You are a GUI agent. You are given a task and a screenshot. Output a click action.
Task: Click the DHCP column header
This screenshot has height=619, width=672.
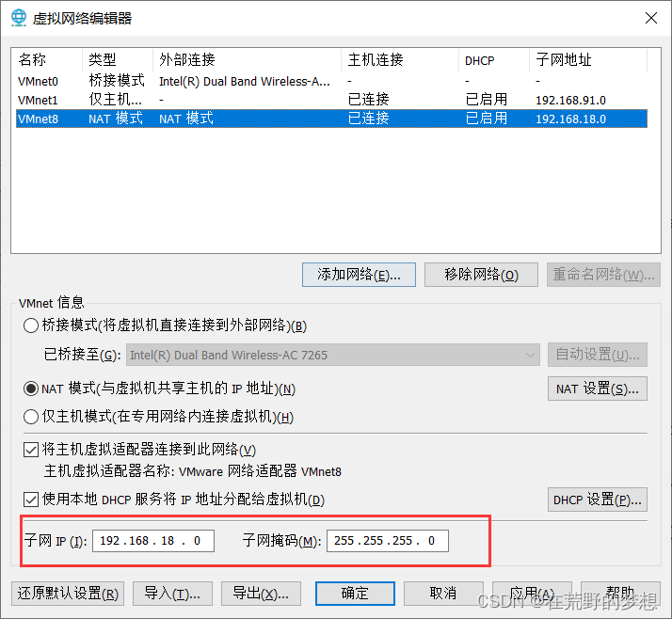494,59
